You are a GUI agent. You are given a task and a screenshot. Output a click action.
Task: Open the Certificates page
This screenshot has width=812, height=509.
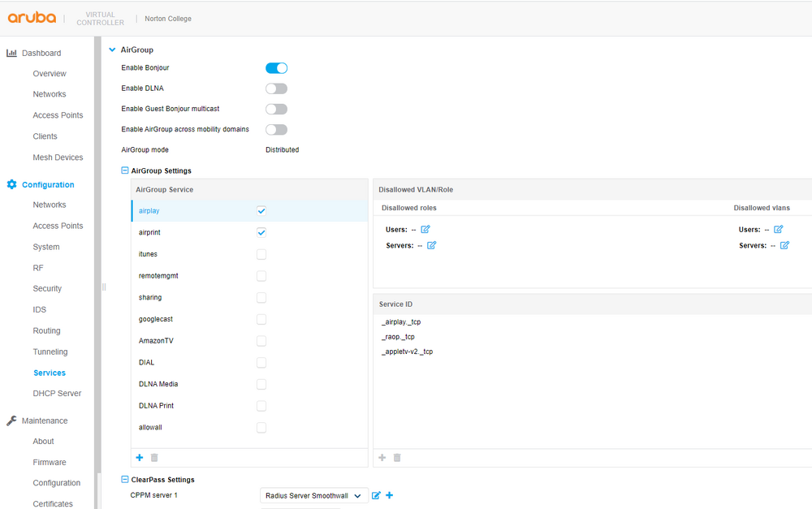coord(53,504)
